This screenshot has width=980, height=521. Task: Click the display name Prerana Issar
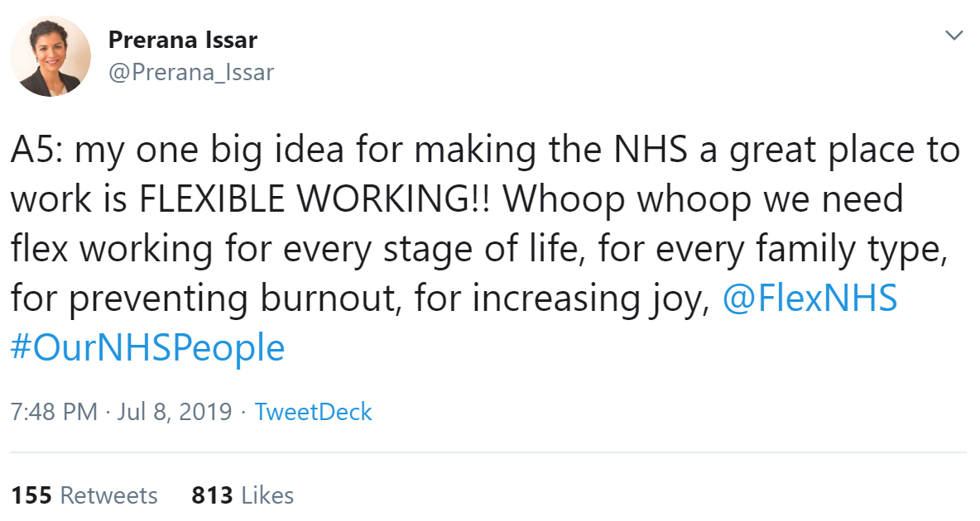182,40
